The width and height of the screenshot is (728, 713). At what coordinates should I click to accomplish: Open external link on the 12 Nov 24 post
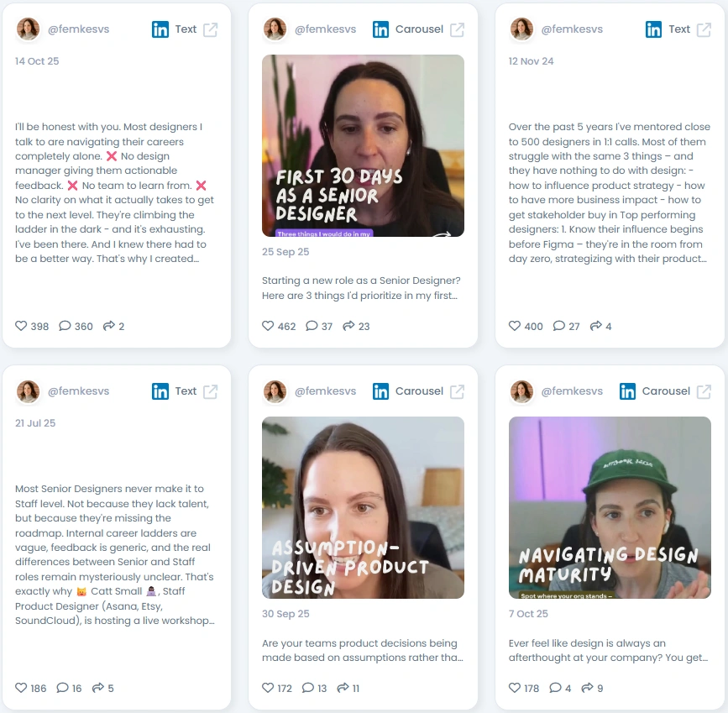[x=704, y=29]
